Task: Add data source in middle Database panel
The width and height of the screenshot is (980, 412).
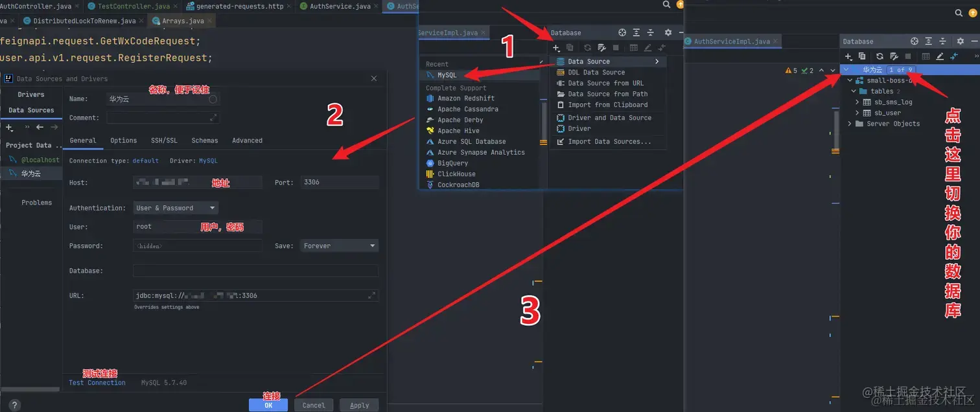Action: tap(556, 47)
